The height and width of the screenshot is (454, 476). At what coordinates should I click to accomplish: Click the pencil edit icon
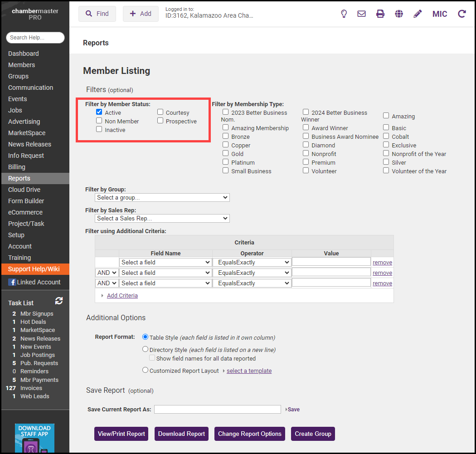418,14
